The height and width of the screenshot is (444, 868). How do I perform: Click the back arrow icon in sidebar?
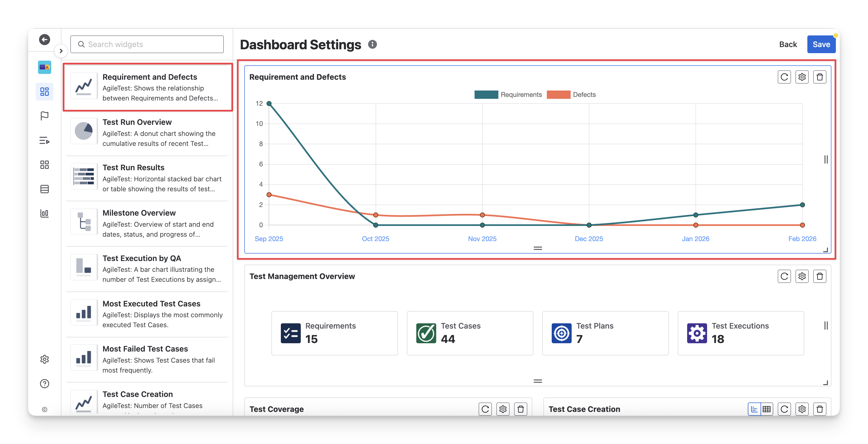(x=45, y=39)
